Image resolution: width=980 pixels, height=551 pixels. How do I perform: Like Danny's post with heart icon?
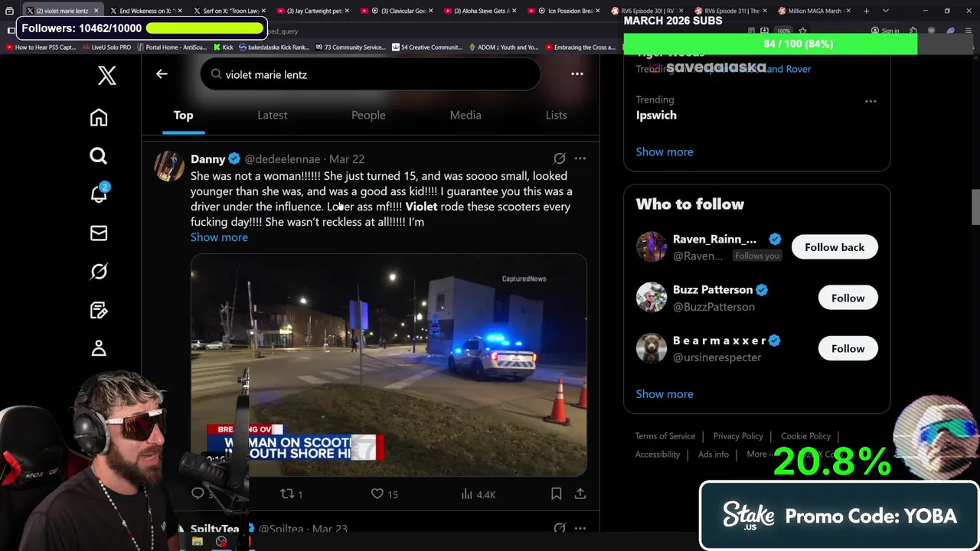(x=384, y=494)
